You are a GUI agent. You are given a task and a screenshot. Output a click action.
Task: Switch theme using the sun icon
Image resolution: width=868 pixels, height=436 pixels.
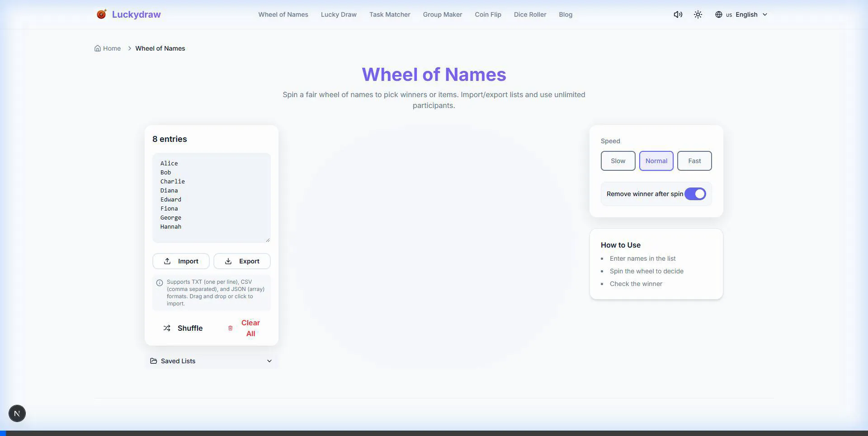pos(698,14)
